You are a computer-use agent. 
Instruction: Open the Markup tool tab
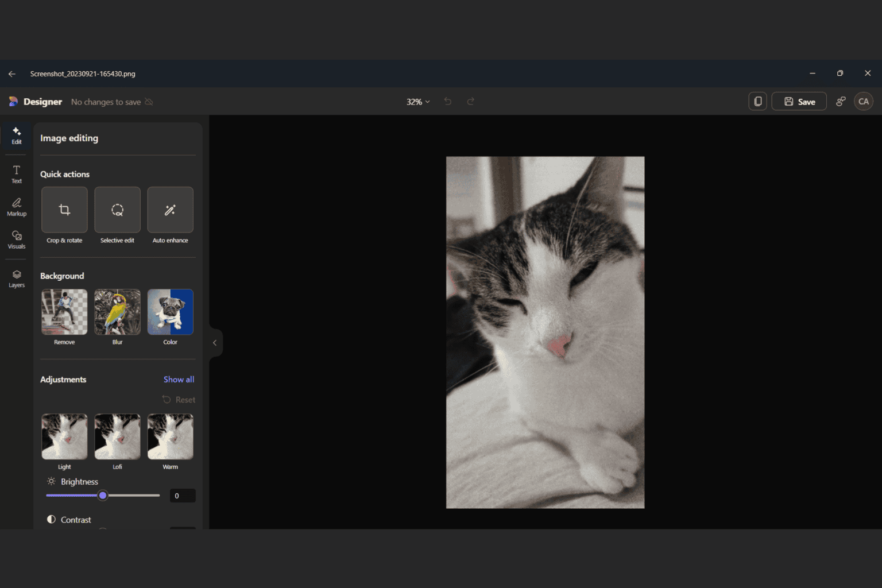(x=17, y=207)
